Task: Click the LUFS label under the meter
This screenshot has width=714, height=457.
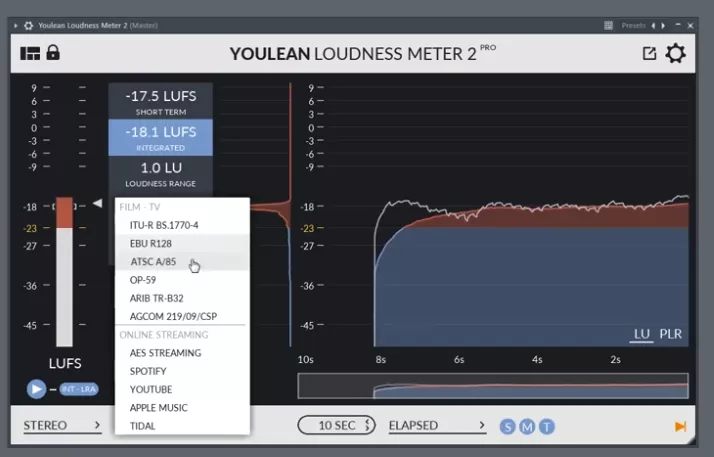Action: click(x=65, y=363)
